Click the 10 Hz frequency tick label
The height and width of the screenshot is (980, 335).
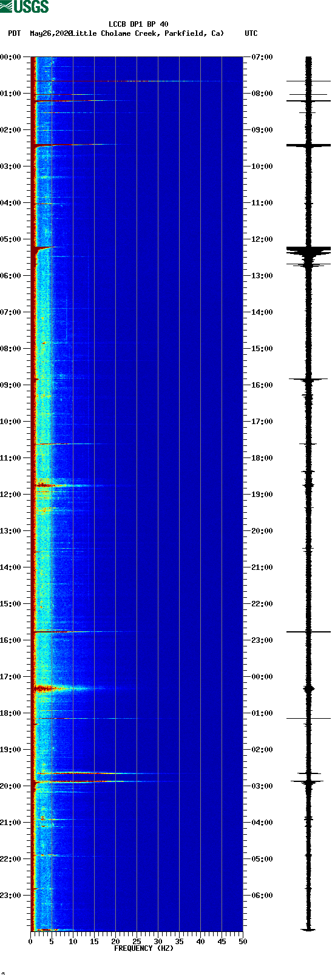(73, 942)
